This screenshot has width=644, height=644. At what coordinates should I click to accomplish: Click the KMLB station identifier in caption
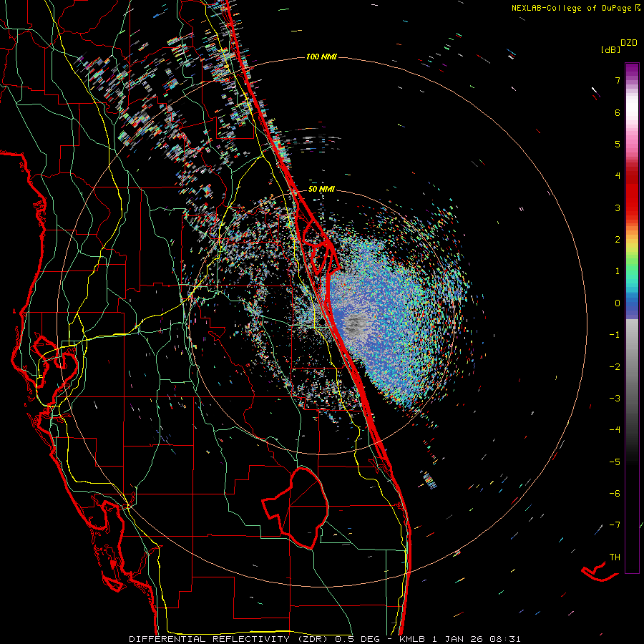pyautogui.click(x=413, y=639)
